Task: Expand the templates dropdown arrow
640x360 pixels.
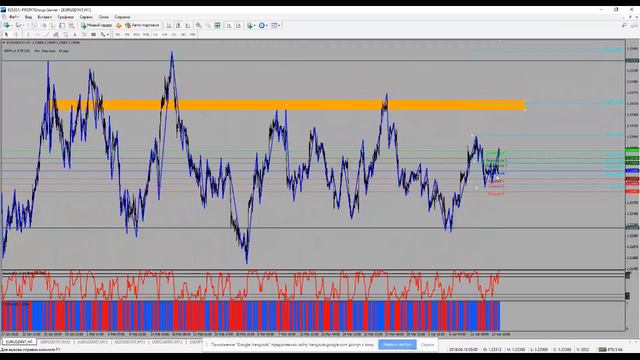Action: pos(279,25)
